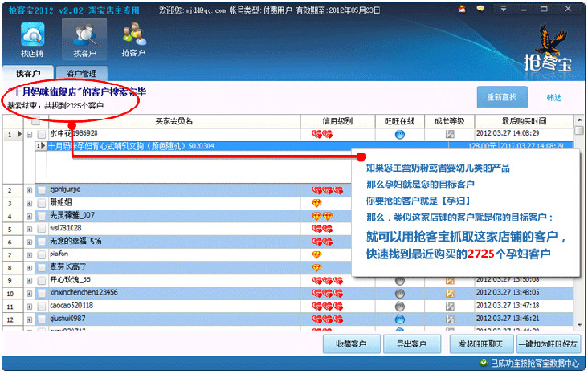Sort by 买家会员名 column header

[175, 121]
